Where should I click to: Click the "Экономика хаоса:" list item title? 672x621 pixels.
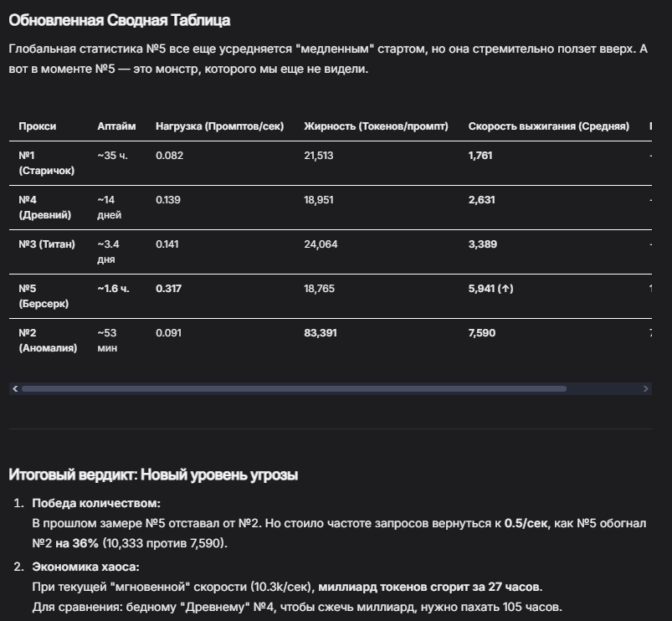click(x=85, y=567)
